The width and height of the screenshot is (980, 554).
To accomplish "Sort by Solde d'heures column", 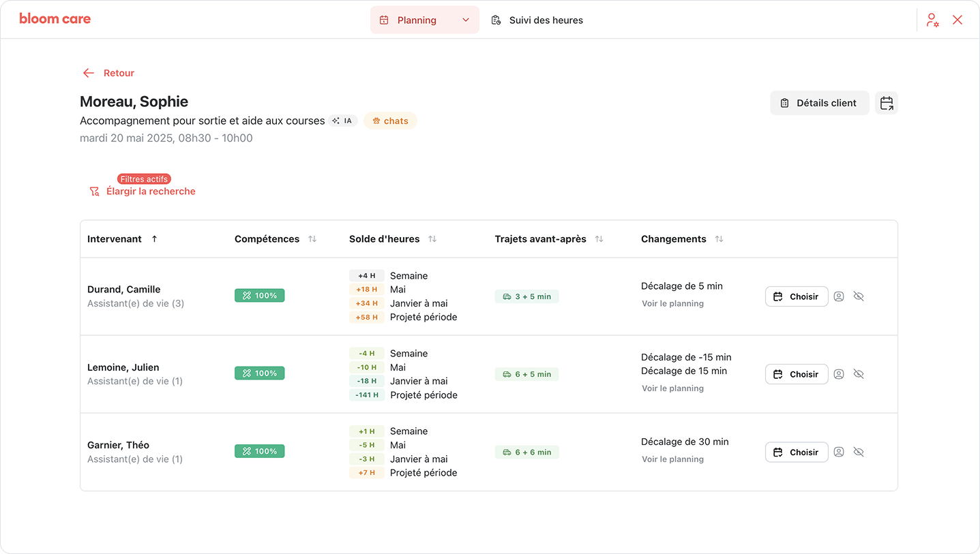I will tap(432, 239).
